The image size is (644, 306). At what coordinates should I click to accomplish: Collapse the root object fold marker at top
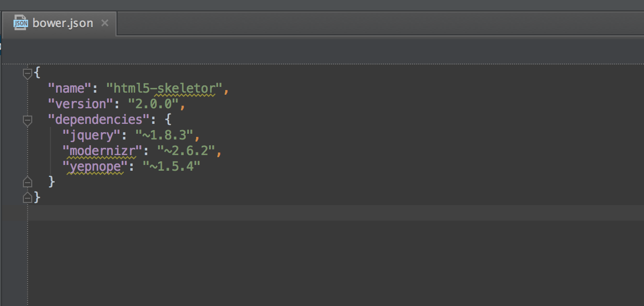point(28,74)
